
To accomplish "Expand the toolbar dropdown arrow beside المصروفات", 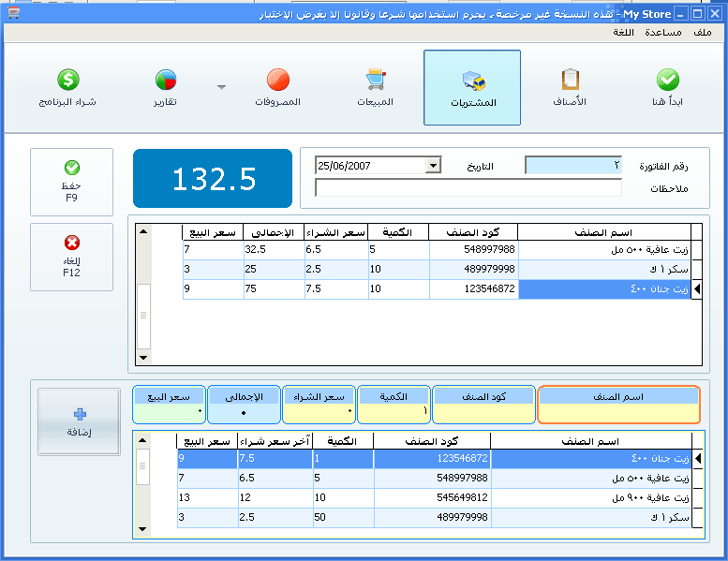I will [x=221, y=87].
